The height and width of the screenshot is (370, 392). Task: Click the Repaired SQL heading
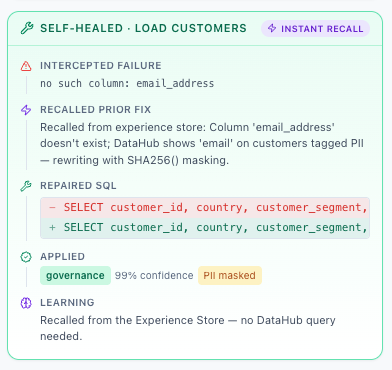click(78, 186)
